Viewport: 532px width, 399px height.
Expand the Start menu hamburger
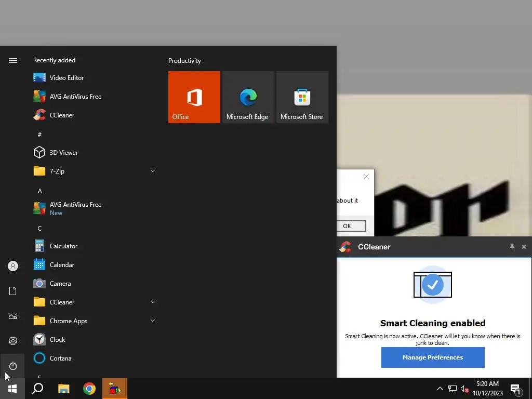[x=13, y=60]
